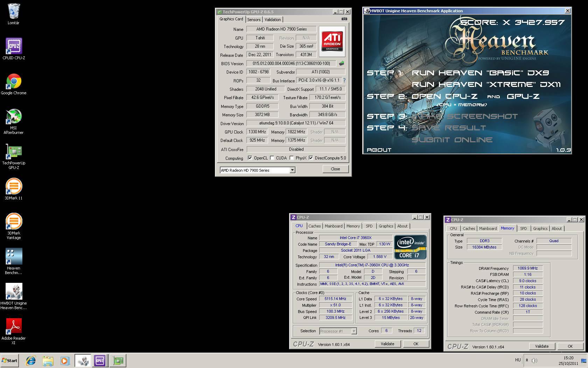Screen dimensions: 588x368
Task: Click the GPU Clock 1330 MHz field
Action: (x=257, y=132)
